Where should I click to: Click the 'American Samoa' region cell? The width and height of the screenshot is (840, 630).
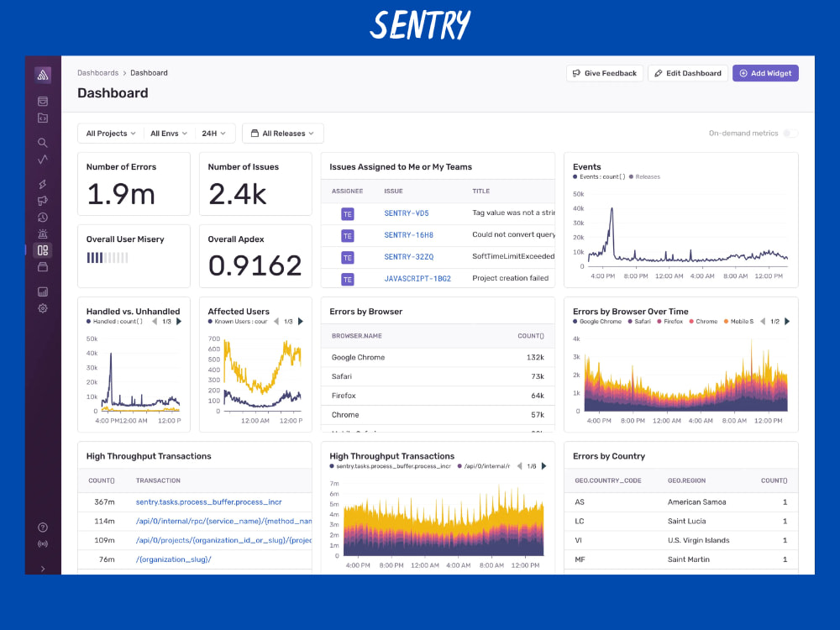[696, 502]
